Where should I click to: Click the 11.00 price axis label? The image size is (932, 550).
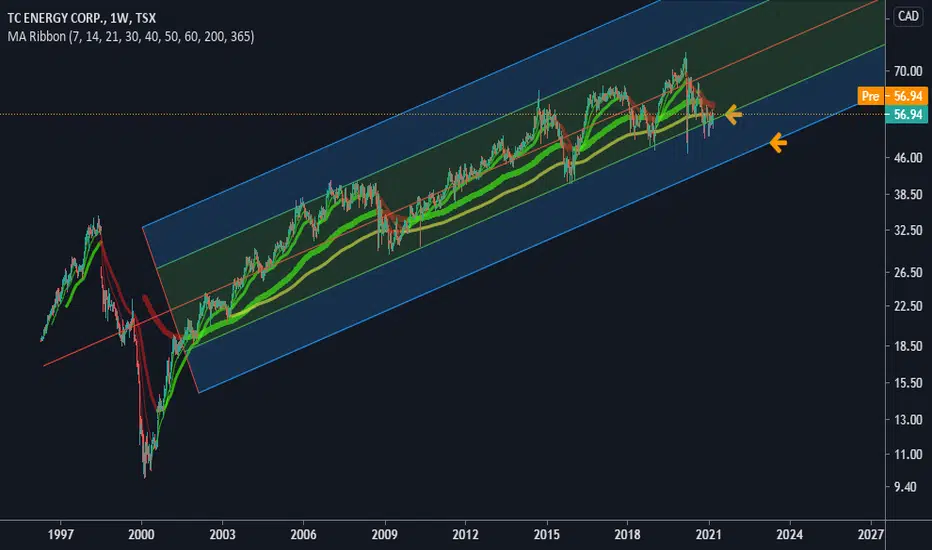pos(908,454)
